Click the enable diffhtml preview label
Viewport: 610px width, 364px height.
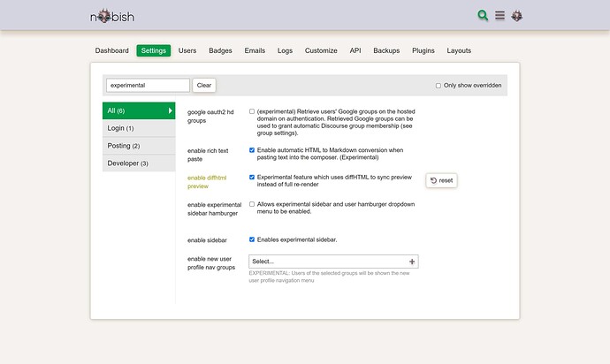point(207,182)
